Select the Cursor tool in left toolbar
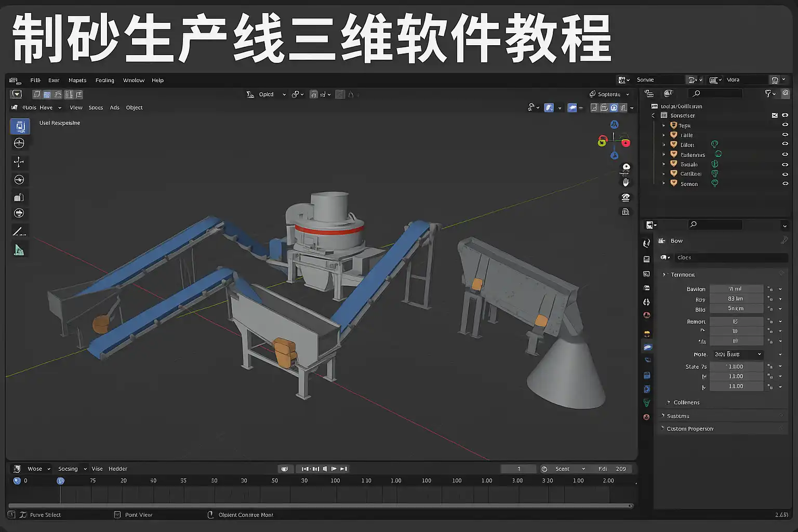Image resolution: width=798 pixels, height=532 pixels. pos(19,143)
